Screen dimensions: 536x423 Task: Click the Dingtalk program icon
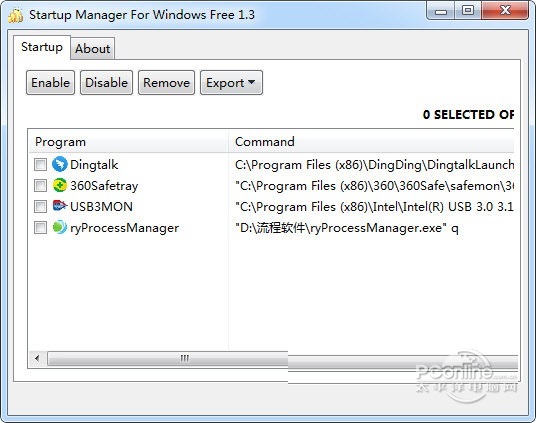59,164
